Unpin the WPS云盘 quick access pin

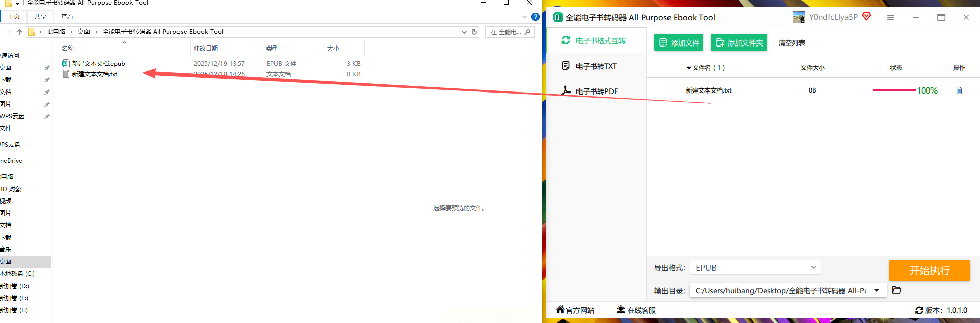click(x=47, y=116)
